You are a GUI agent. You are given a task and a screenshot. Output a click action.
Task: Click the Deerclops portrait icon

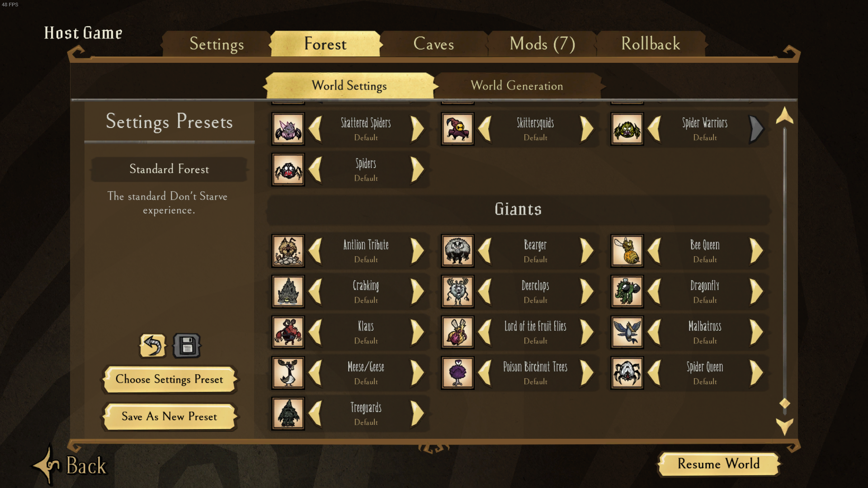click(x=458, y=291)
